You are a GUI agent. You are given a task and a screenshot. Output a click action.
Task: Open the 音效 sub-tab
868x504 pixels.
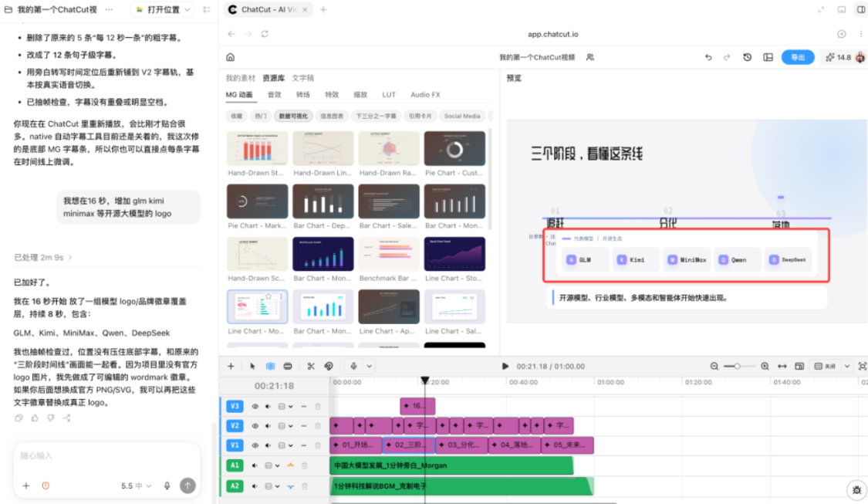pos(274,95)
